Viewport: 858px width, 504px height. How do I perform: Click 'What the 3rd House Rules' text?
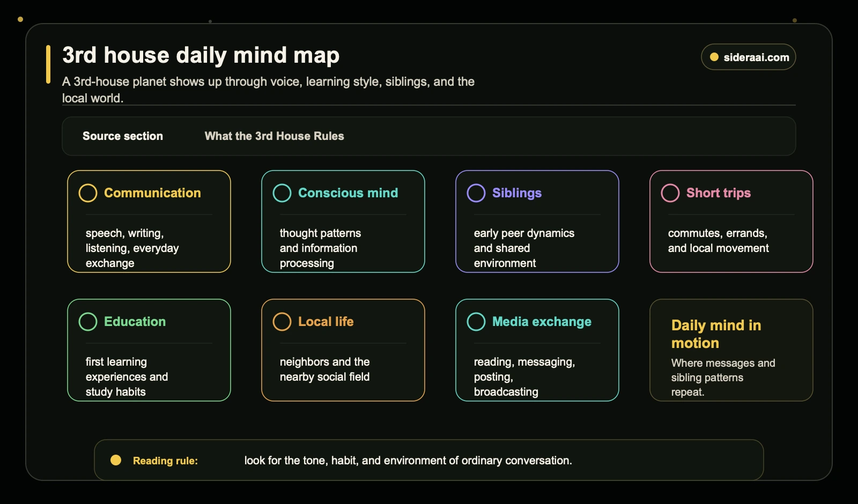(x=275, y=136)
